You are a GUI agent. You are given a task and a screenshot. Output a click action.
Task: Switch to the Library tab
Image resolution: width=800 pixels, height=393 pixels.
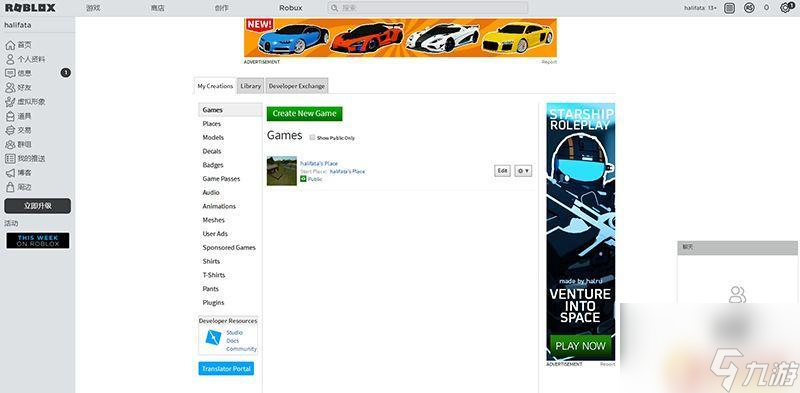251,86
